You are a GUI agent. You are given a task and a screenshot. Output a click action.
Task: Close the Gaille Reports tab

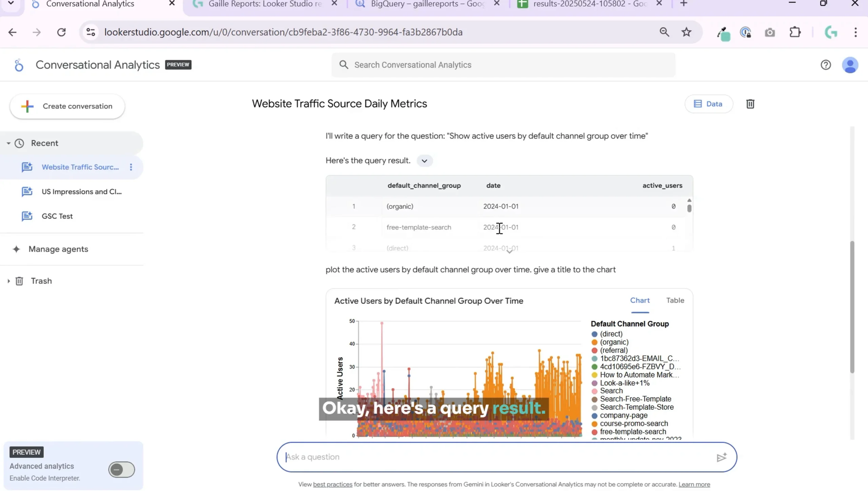[x=334, y=4]
